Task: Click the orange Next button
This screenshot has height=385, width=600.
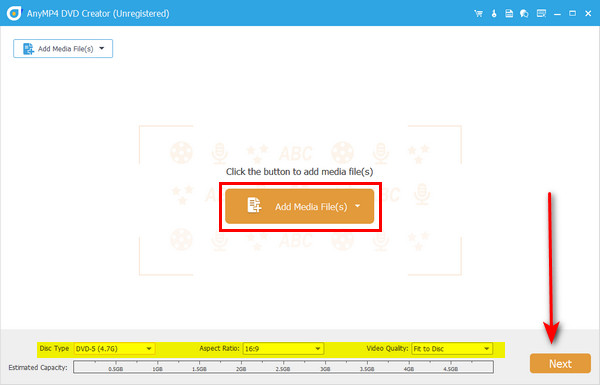Action: click(x=560, y=363)
